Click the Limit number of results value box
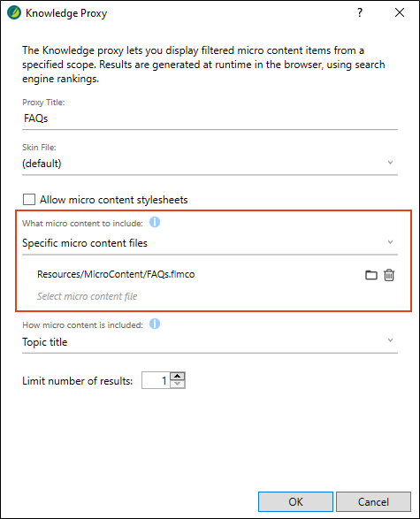Screen dimensions: 420x519 (156, 380)
